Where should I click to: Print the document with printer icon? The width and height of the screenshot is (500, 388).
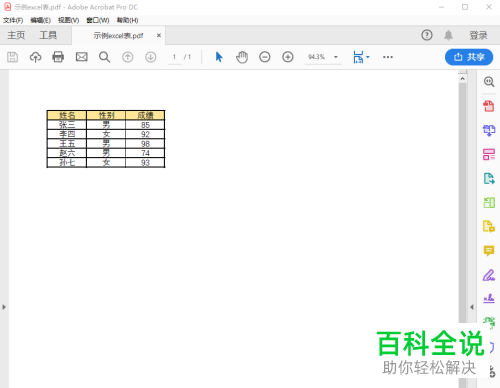click(58, 57)
